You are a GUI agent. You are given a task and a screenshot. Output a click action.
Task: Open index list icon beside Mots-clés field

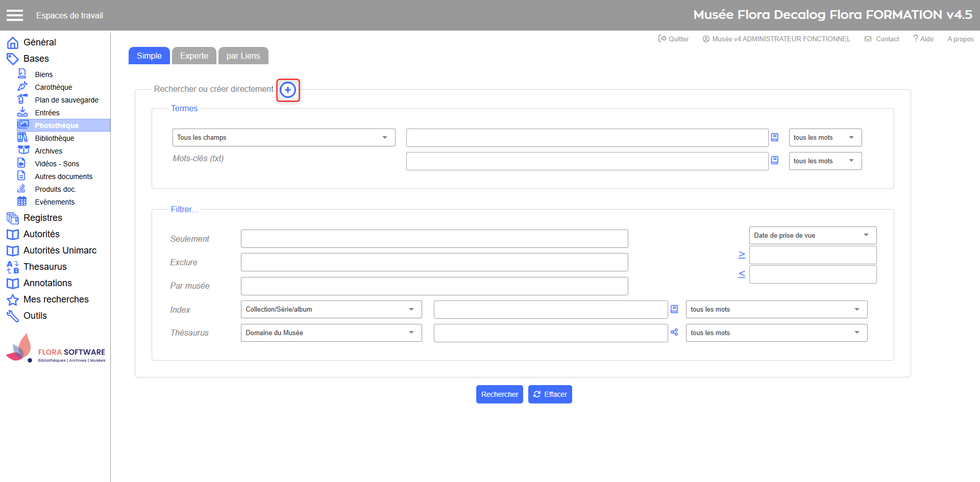[774, 161]
